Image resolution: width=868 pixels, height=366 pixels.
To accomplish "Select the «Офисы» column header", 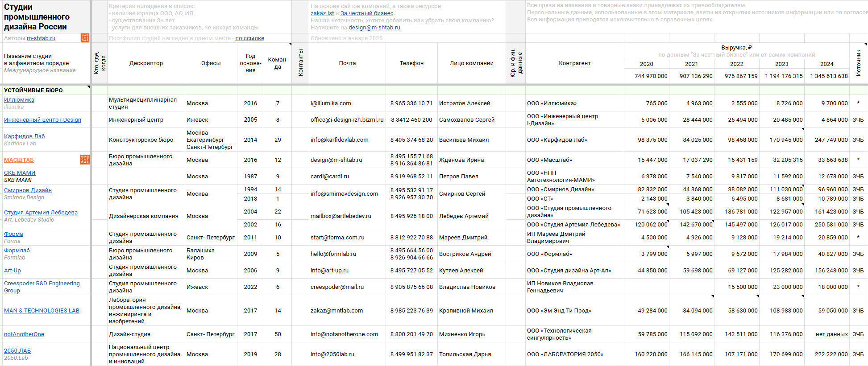I will pyautogui.click(x=211, y=63).
